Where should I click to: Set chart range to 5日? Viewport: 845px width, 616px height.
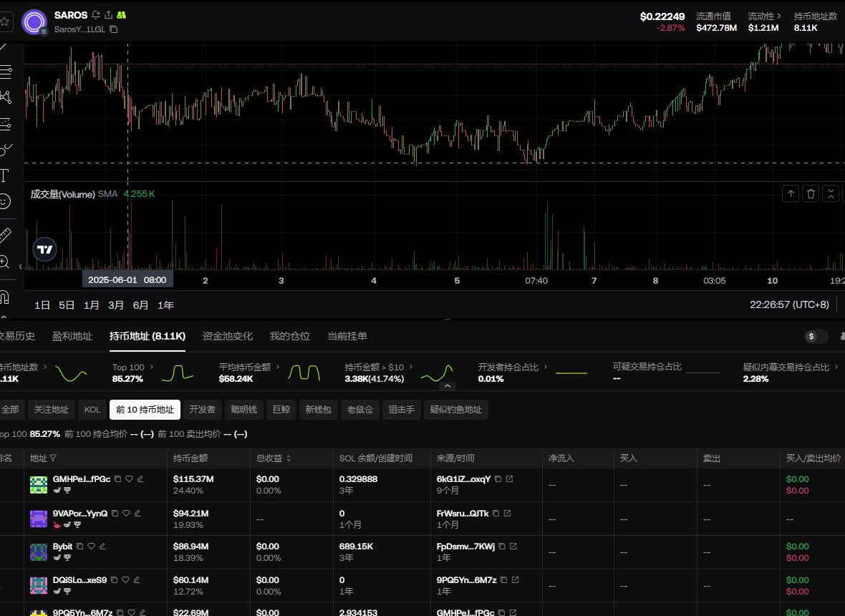tap(67, 306)
